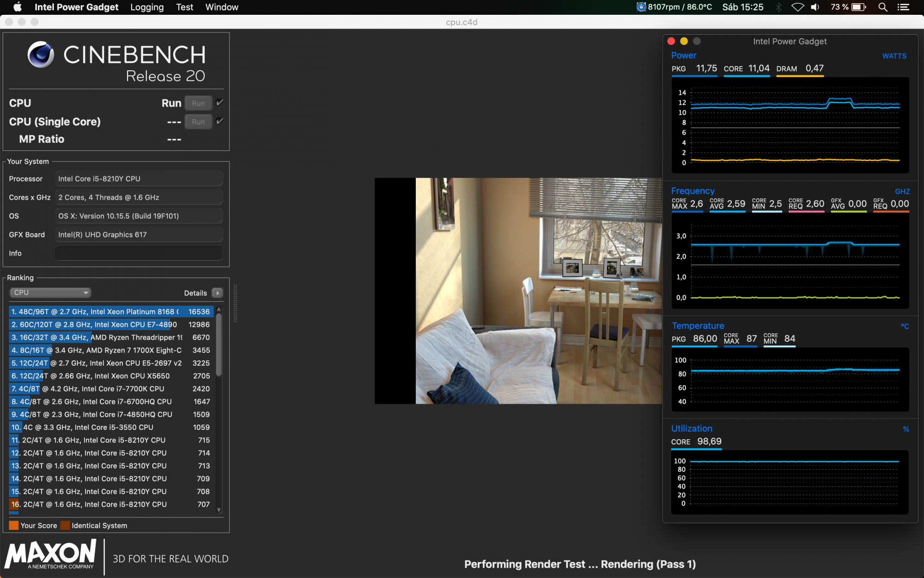Click the Processor field
This screenshot has height=578, width=924.
[139, 179]
